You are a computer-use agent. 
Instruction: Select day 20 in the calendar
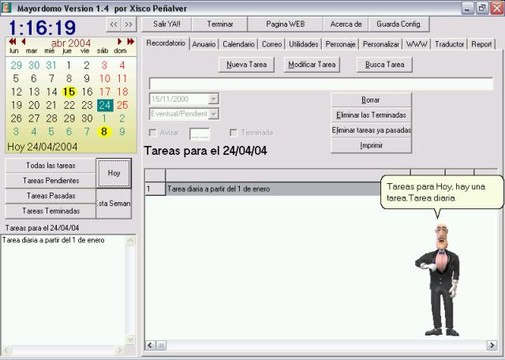34,105
